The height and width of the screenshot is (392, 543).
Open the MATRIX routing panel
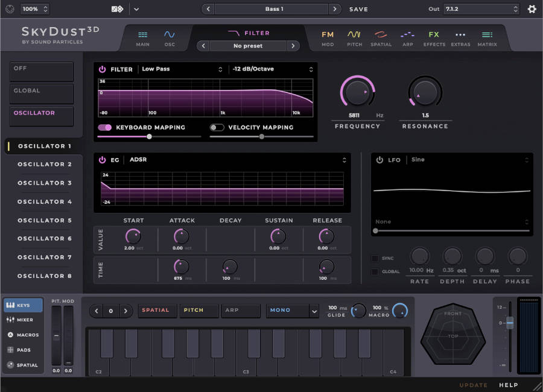(486, 37)
